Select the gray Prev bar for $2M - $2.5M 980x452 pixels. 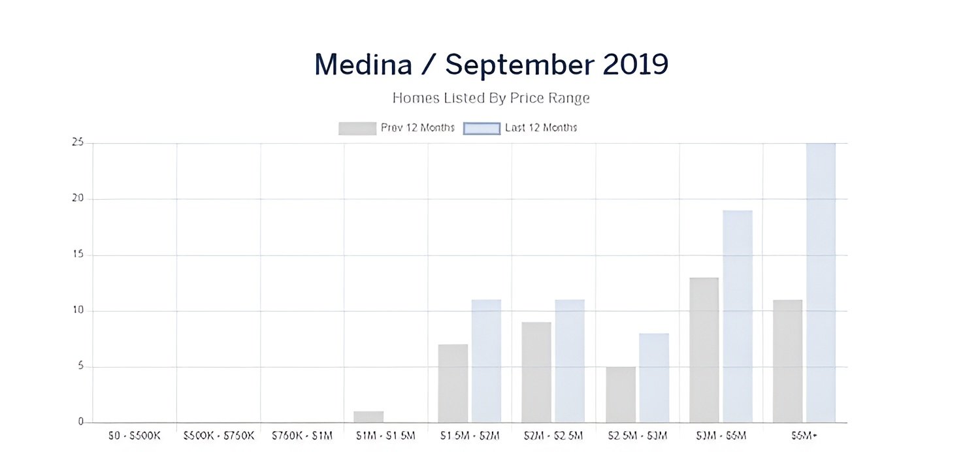pyautogui.click(x=536, y=372)
